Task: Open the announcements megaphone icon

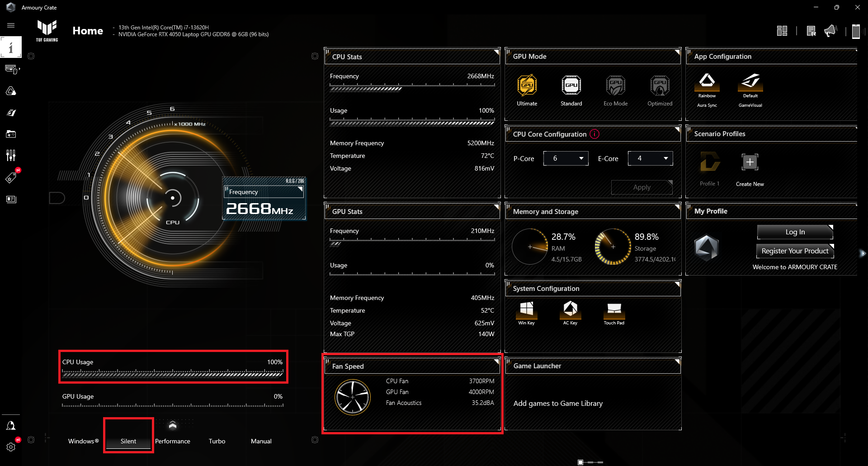Action: [x=831, y=31]
